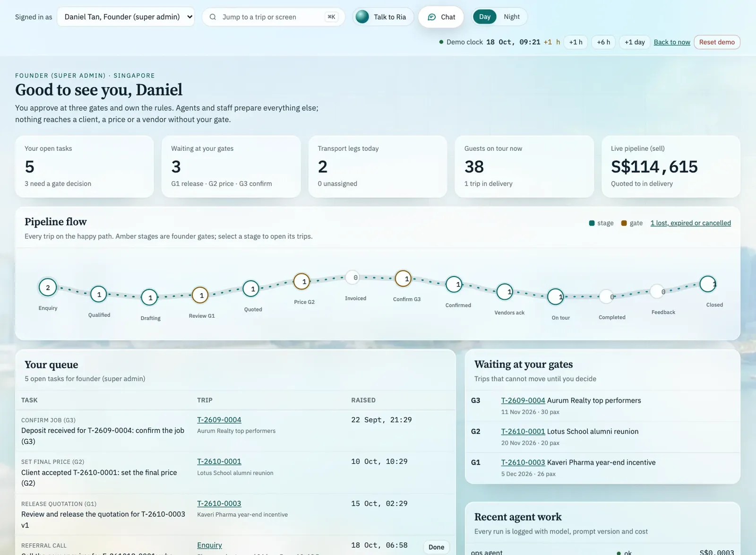Click the chat bubble icon
Image resolution: width=756 pixels, height=555 pixels.
[431, 17]
